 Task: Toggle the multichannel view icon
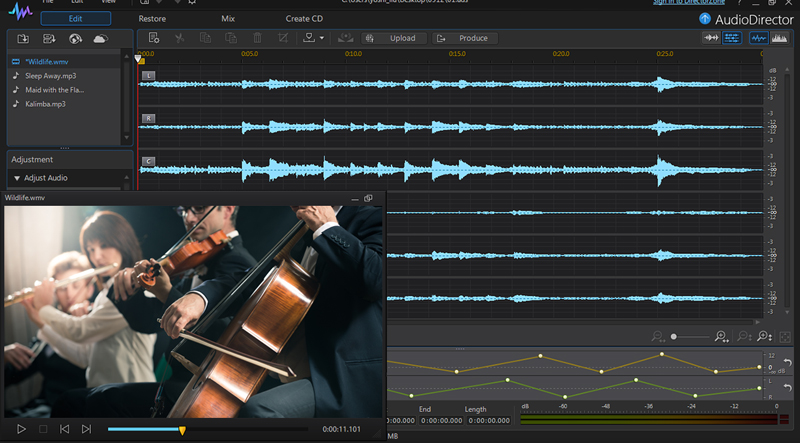pos(732,38)
